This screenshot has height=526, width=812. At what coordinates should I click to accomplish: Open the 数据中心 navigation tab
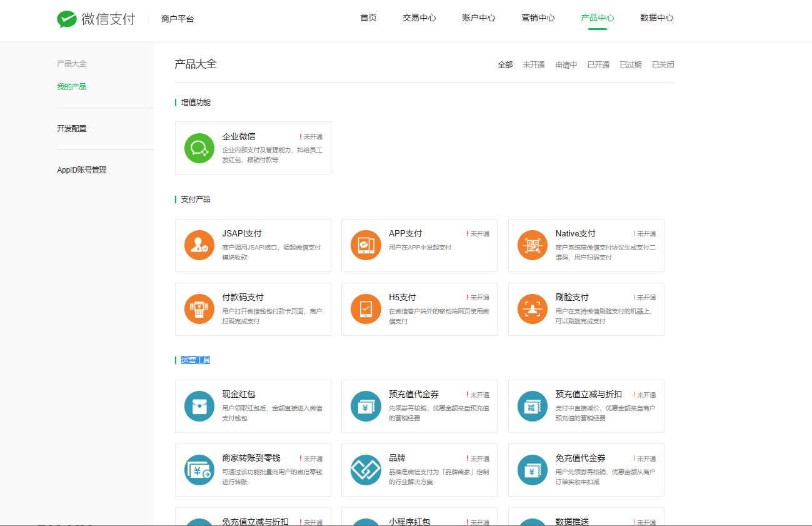click(657, 18)
